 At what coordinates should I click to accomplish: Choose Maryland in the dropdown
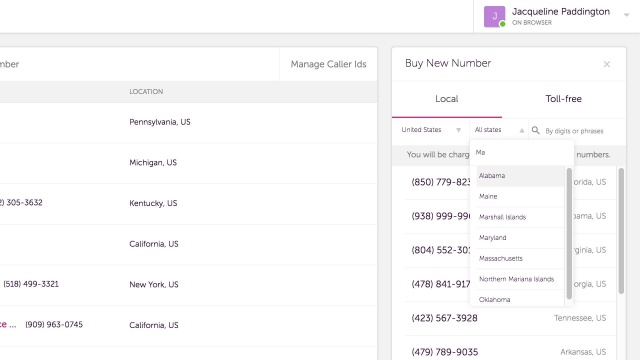point(520,238)
